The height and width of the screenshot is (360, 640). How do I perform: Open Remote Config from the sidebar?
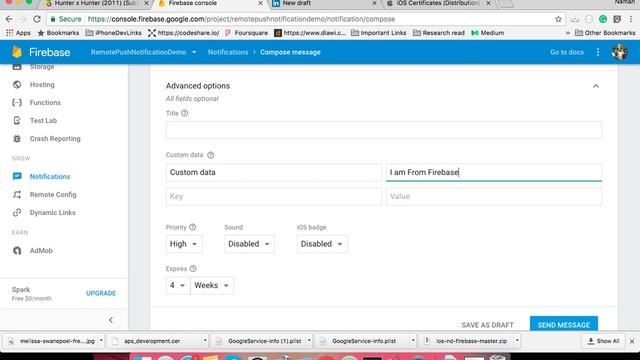(53, 194)
